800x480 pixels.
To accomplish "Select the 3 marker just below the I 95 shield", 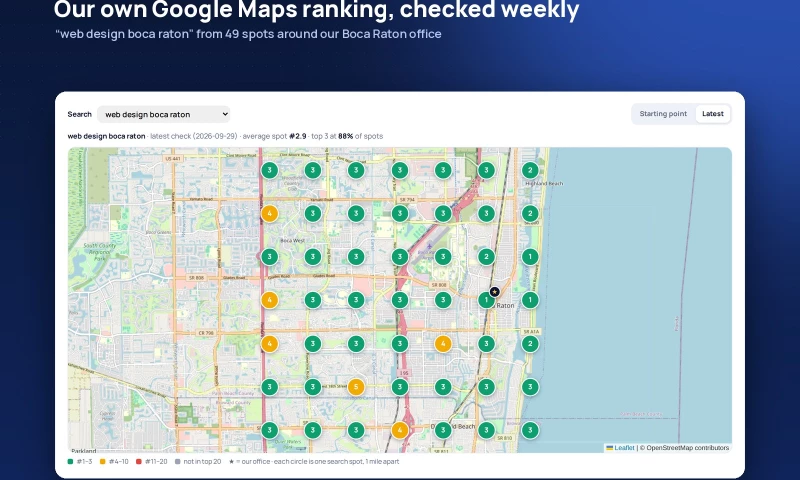I will point(399,387).
